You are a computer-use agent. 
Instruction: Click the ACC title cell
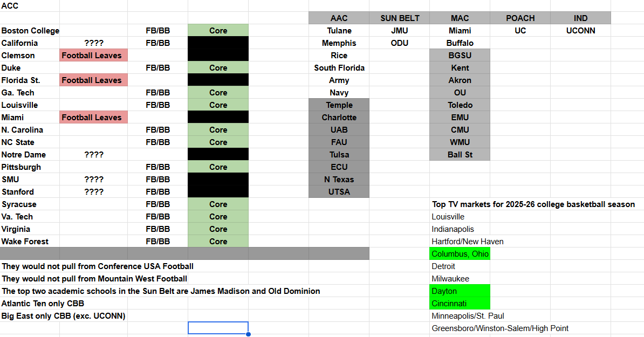[x=10, y=6]
